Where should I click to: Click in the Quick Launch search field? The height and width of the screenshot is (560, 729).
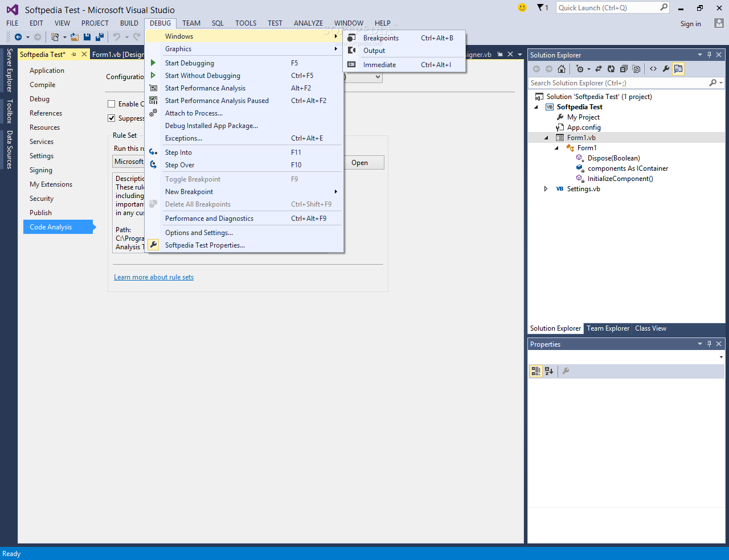tap(607, 7)
